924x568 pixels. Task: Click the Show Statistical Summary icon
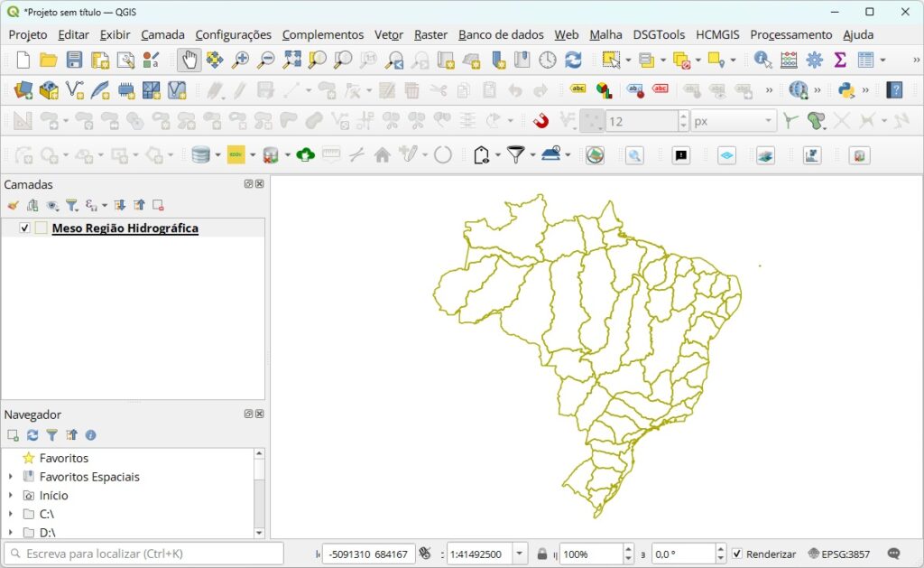(x=838, y=61)
